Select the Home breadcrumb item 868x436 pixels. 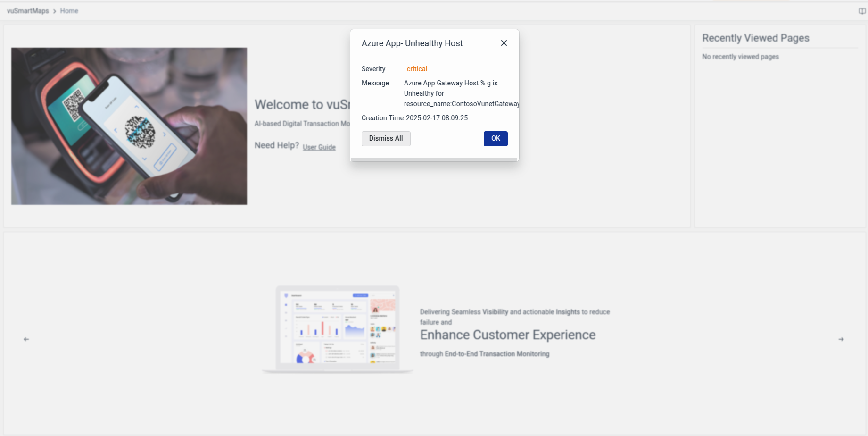[69, 11]
